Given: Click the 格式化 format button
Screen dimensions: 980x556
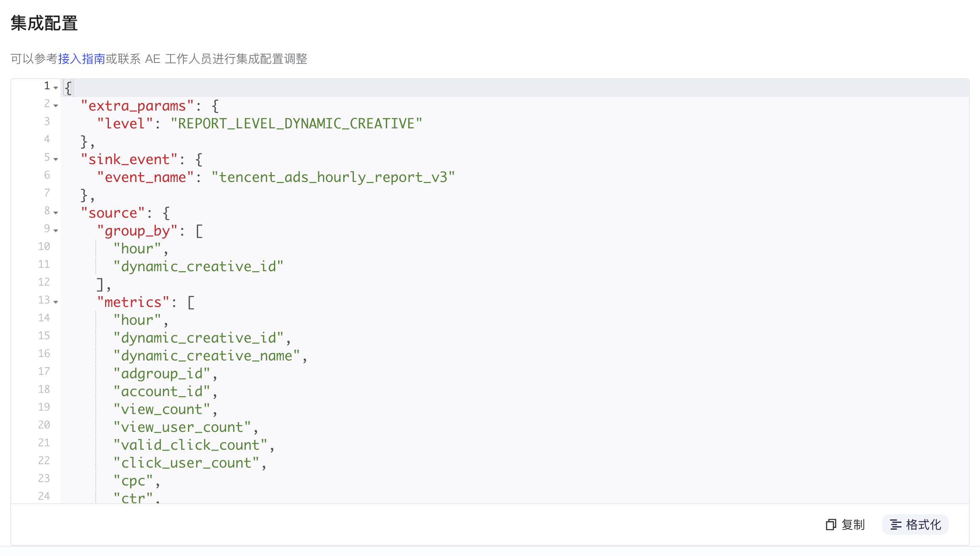Looking at the screenshot, I should coord(915,525).
